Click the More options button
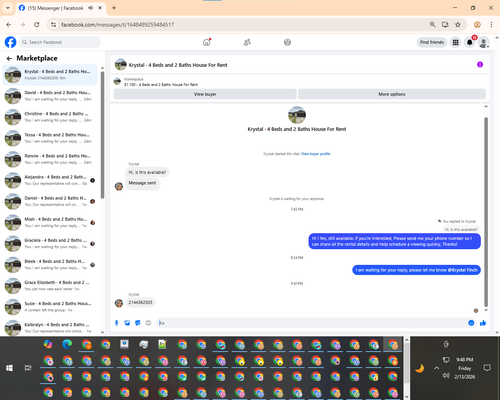 tap(392, 94)
